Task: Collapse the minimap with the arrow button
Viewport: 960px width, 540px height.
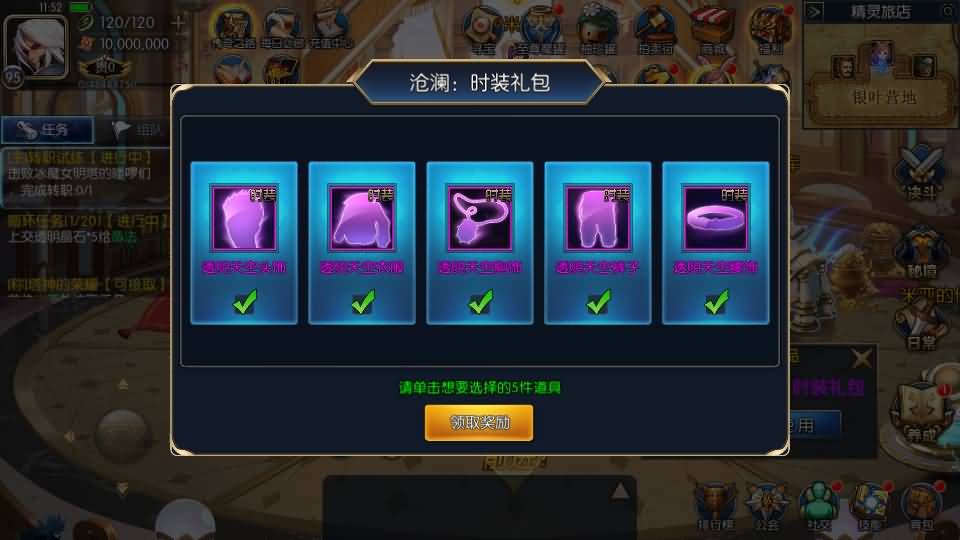Action: point(814,11)
